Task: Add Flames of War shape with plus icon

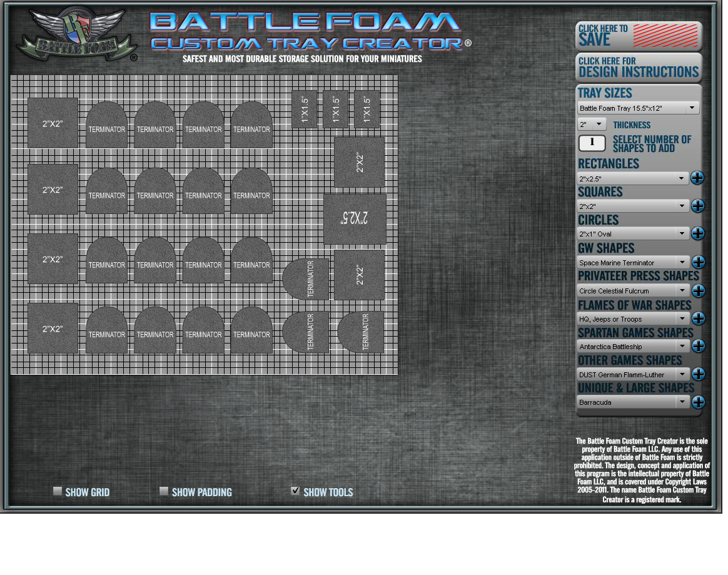Action: (x=698, y=318)
